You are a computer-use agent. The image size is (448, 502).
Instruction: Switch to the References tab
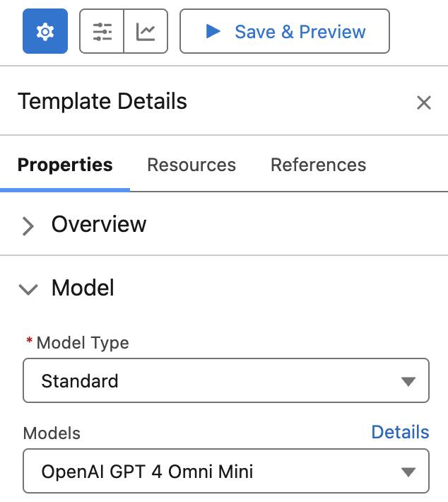(x=319, y=165)
